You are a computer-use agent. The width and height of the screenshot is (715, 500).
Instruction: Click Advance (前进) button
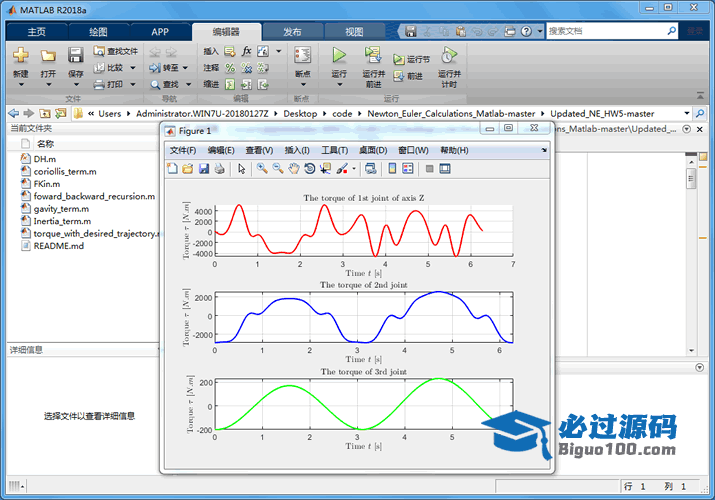click(408, 76)
